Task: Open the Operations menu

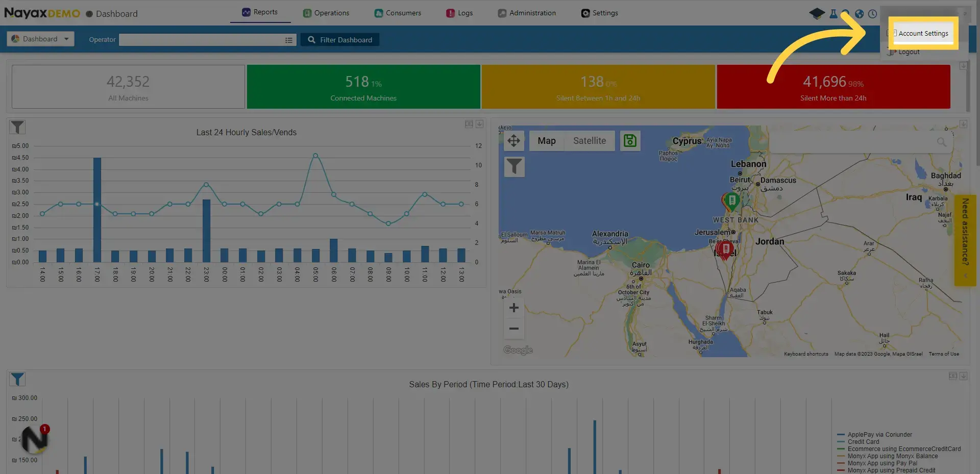Action: [x=326, y=13]
